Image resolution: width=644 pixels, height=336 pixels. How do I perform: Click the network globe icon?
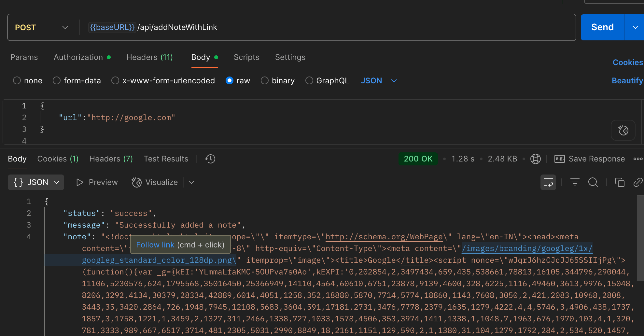[536, 159]
